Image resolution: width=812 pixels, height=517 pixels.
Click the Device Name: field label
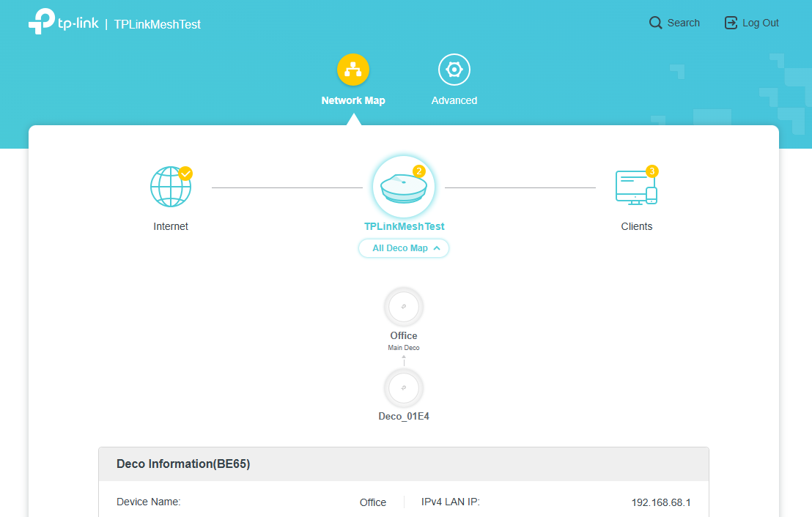click(149, 502)
